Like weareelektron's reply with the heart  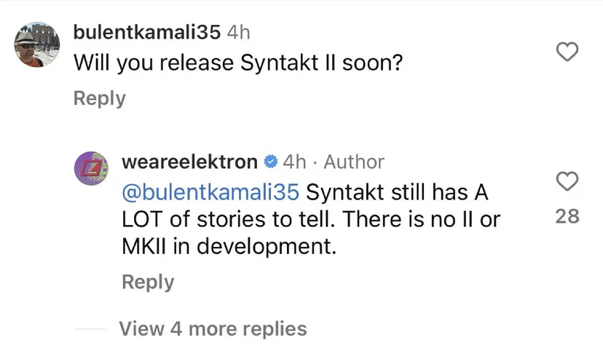[567, 181]
